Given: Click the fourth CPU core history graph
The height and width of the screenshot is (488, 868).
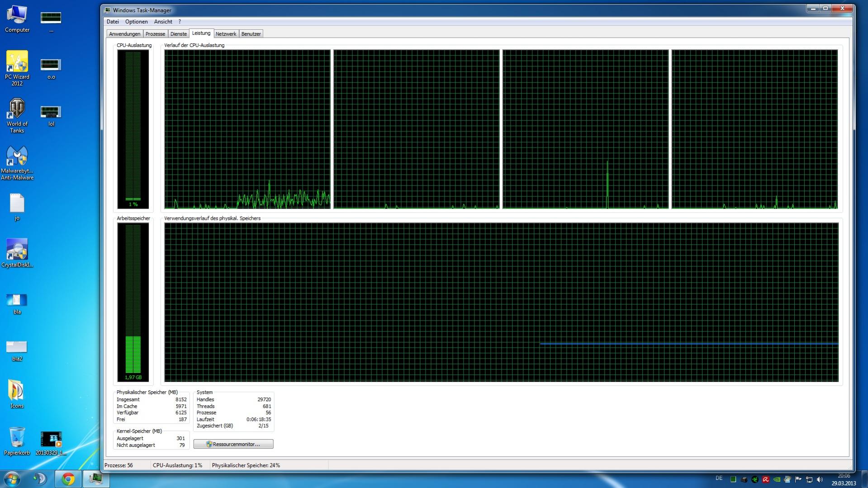Looking at the screenshot, I should 755,129.
